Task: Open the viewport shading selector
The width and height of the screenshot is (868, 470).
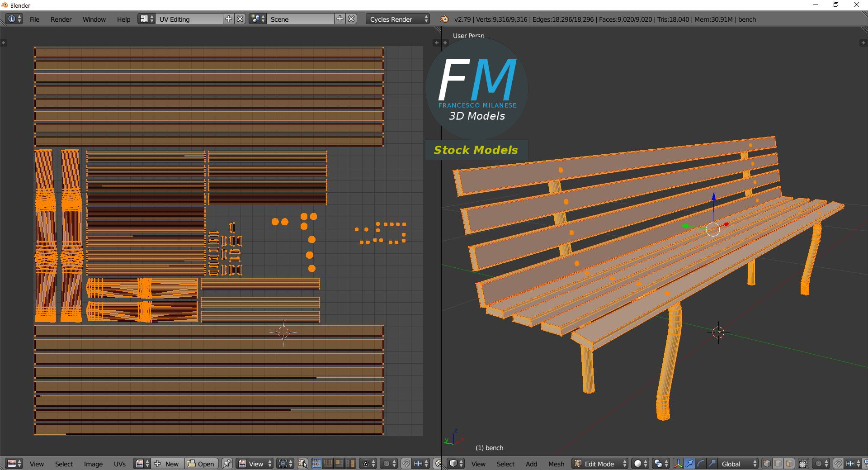Action: click(x=640, y=464)
